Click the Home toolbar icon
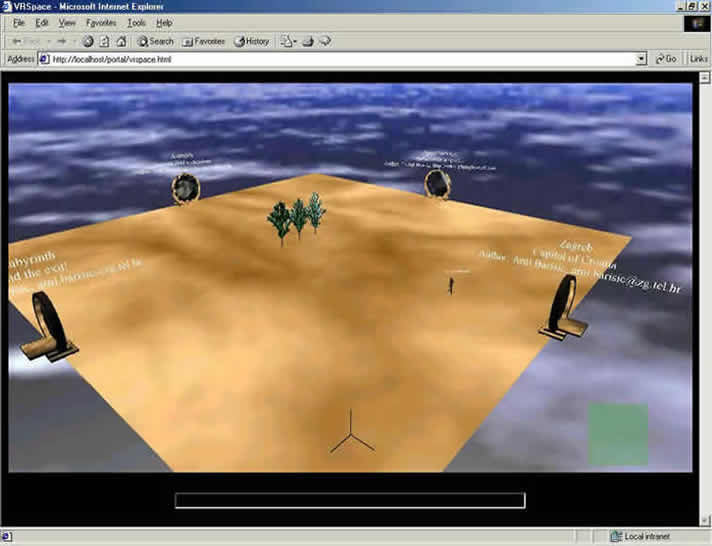The width and height of the screenshot is (712, 546). coord(121,41)
